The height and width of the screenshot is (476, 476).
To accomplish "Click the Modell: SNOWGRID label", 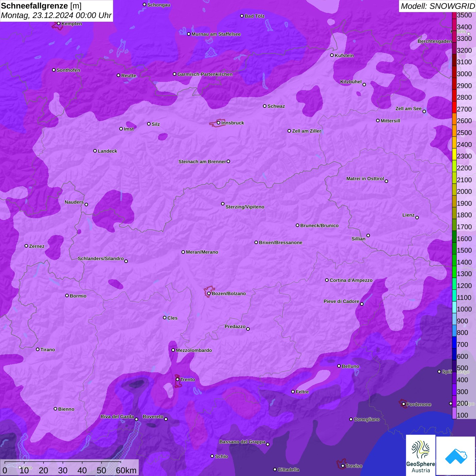I will pos(438,6).
